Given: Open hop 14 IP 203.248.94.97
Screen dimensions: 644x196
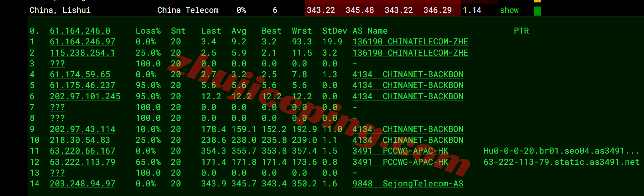Looking at the screenshot, I should tap(82, 184).
